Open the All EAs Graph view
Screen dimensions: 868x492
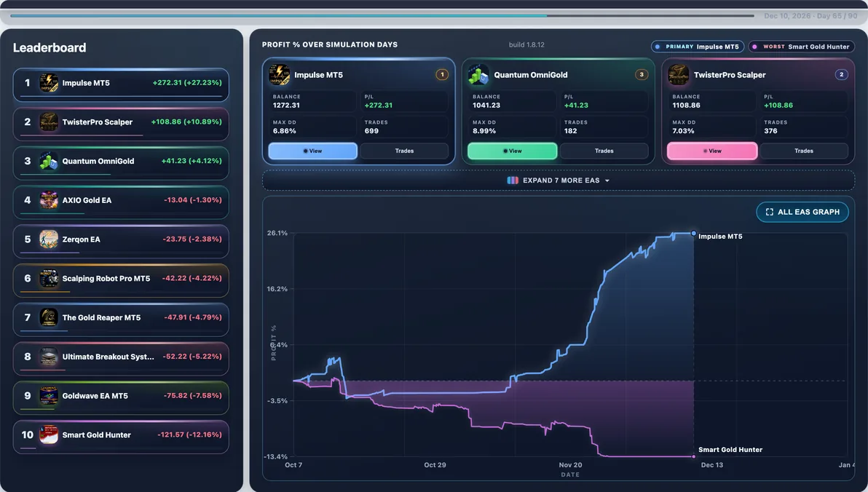[x=802, y=212]
